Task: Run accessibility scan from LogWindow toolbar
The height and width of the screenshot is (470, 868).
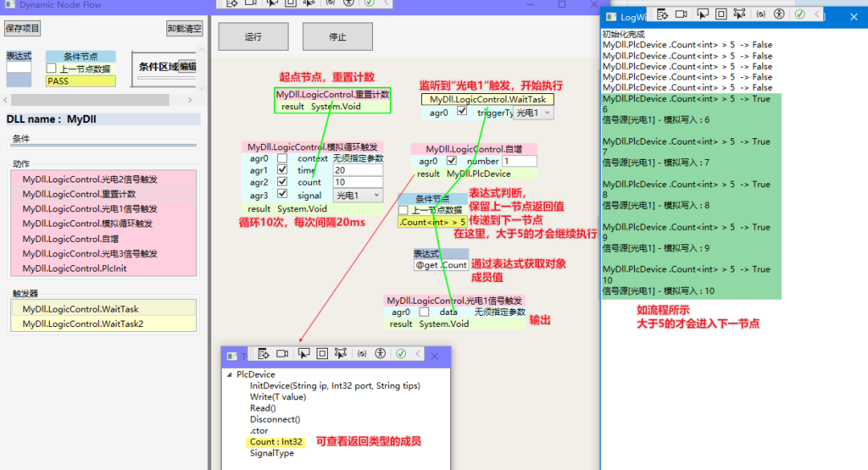Action: tap(780, 14)
